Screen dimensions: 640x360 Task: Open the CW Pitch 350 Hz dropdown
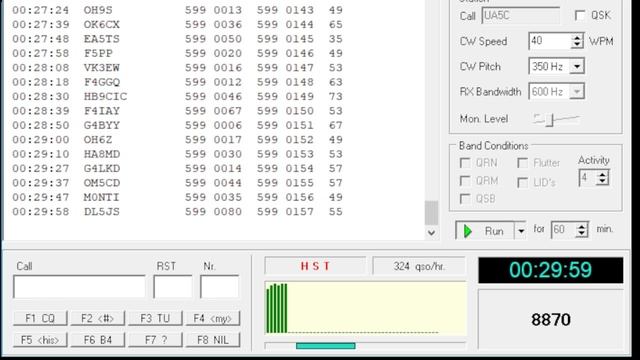click(577, 66)
